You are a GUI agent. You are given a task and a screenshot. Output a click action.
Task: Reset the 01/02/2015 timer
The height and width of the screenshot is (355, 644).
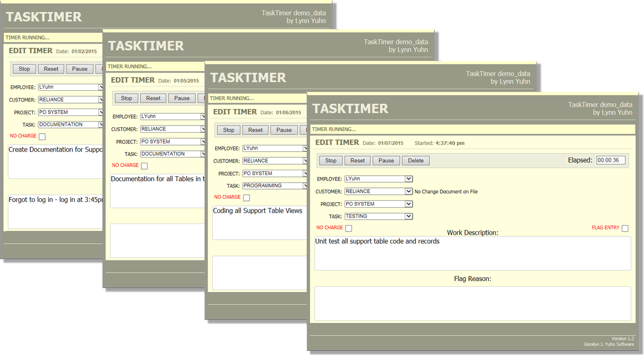[50, 69]
